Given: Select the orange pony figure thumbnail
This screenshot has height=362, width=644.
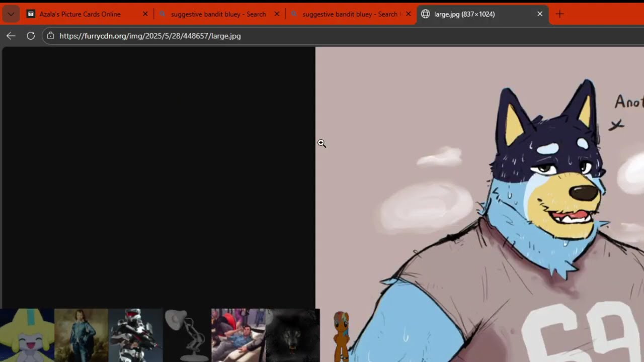Looking at the screenshot, I should [342, 335].
